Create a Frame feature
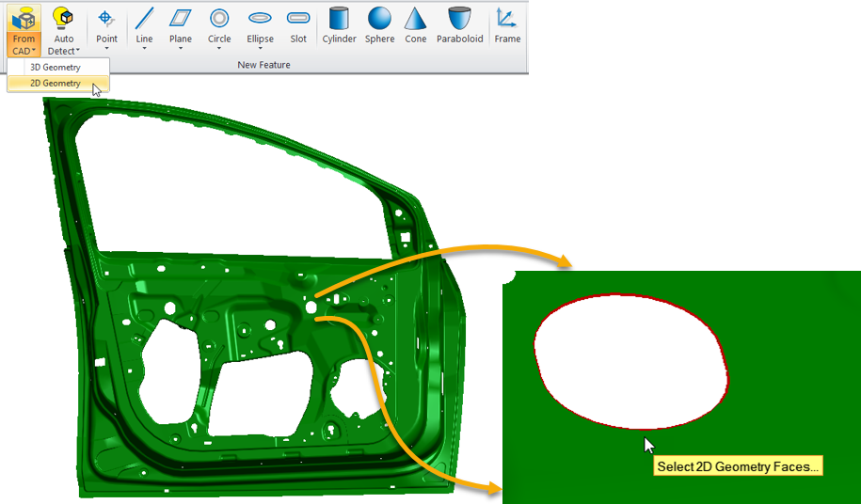Viewport: 861px width, 504px height. 507,25
